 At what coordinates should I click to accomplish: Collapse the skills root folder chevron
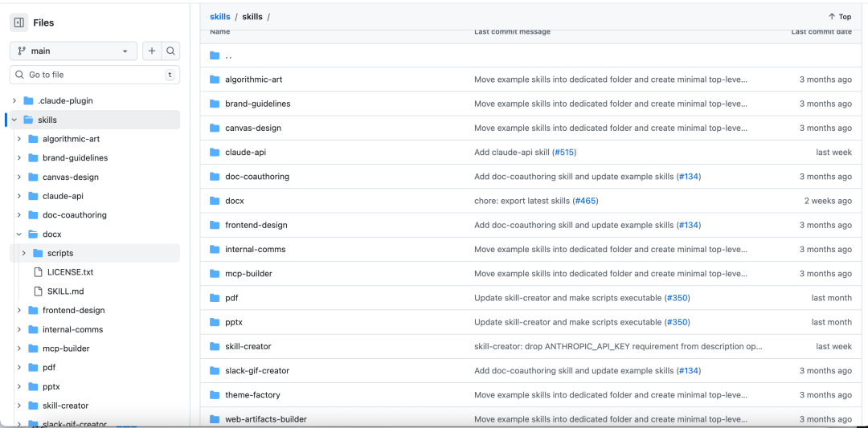pos(14,120)
